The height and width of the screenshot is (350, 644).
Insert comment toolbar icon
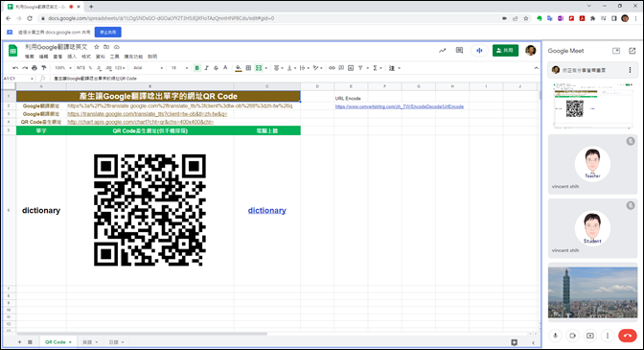(x=341, y=68)
